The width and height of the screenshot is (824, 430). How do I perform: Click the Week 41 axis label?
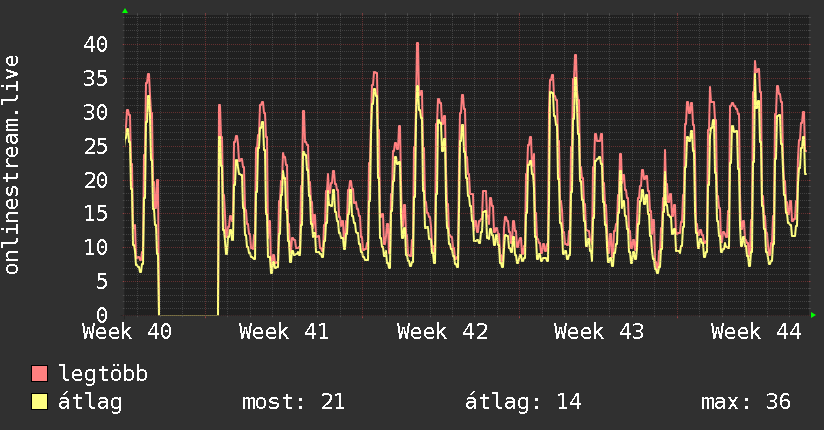(x=284, y=332)
